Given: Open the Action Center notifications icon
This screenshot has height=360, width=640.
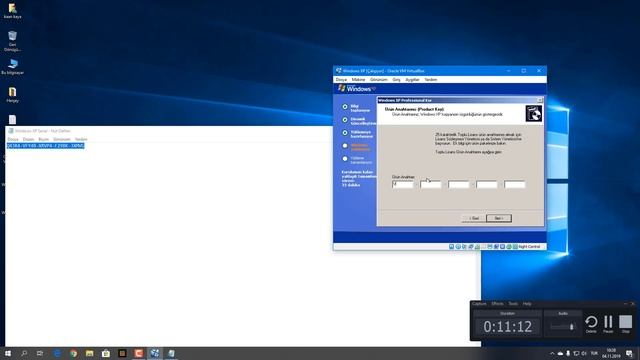Looking at the screenshot, I should (x=629, y=353).
